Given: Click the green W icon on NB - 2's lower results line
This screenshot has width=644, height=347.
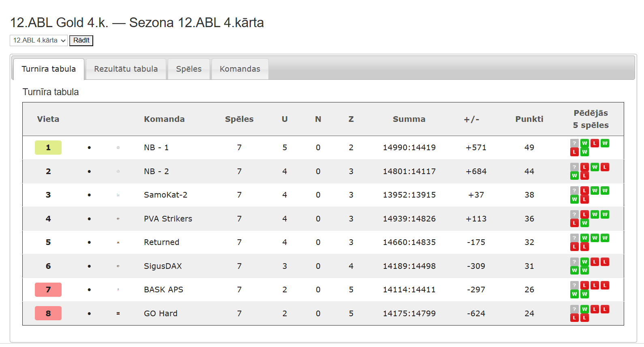Looking at the screenshot, I should [x=574, y=176].
